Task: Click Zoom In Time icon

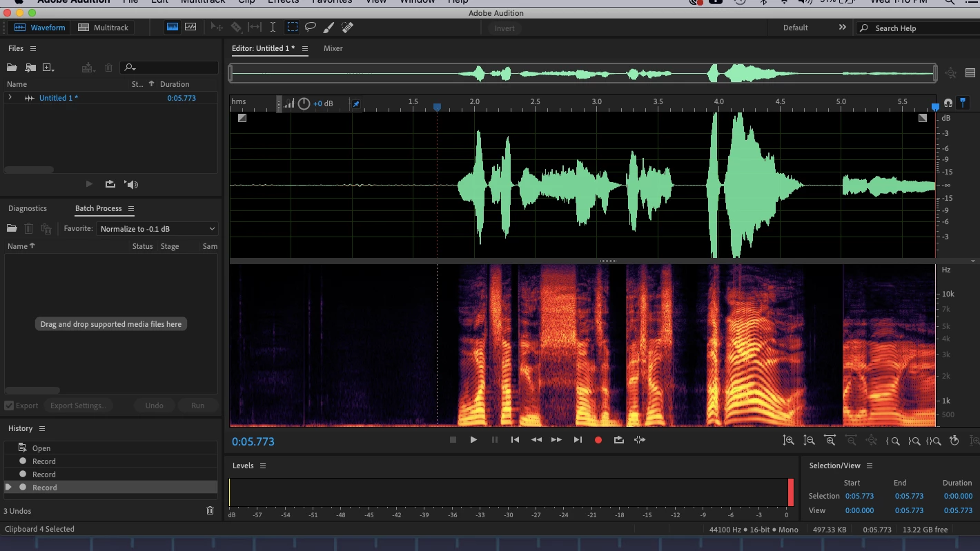Action: (x=830, y=440)
